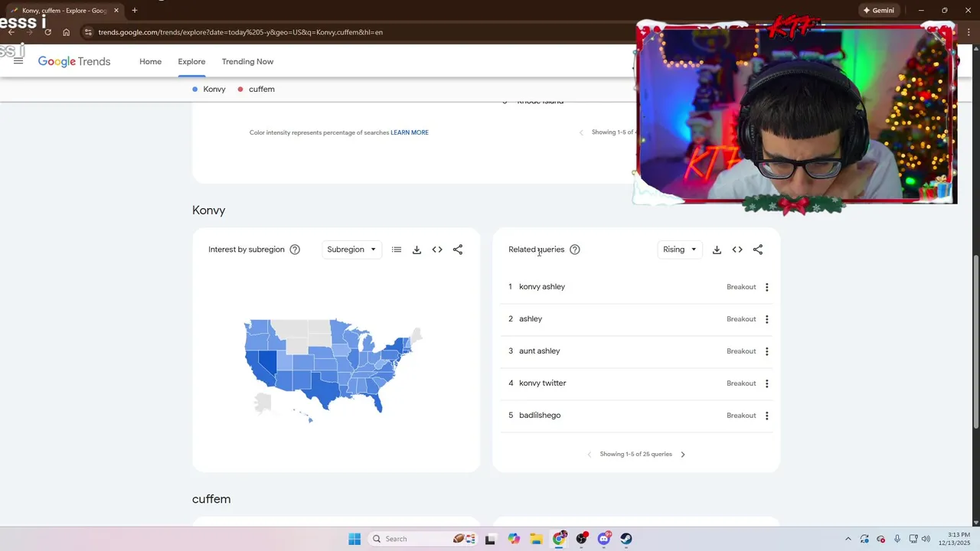Open Discord from the taskbar
980x551 pixels.
[604, 539]
